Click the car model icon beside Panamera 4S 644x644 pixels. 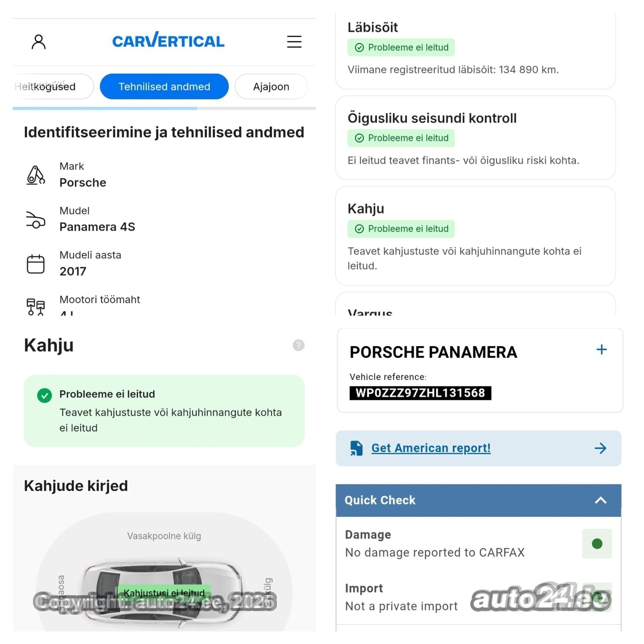[35, 220]
